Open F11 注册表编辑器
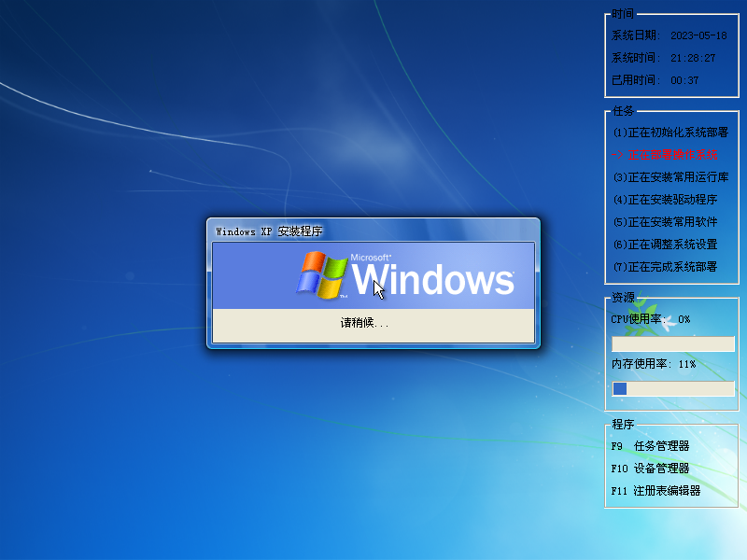The height and width of the screenshot is (560, 747). point(655,491)
